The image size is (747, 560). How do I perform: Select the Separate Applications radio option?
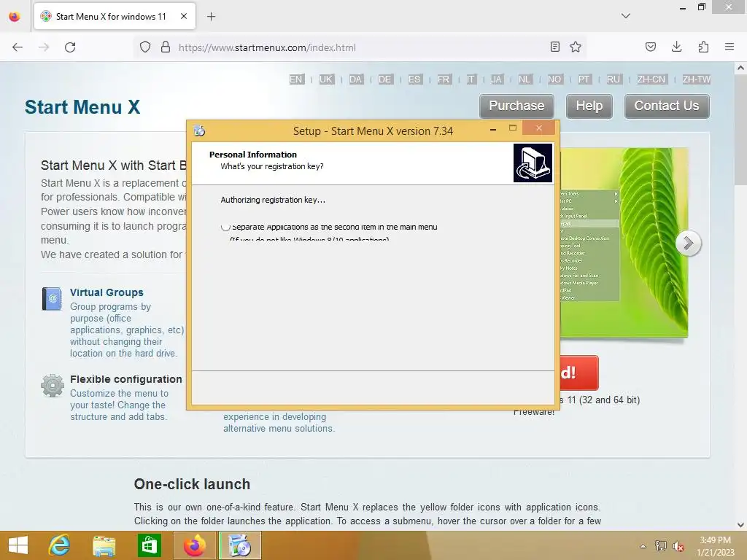pyautogui.click(x=225, y=227)
